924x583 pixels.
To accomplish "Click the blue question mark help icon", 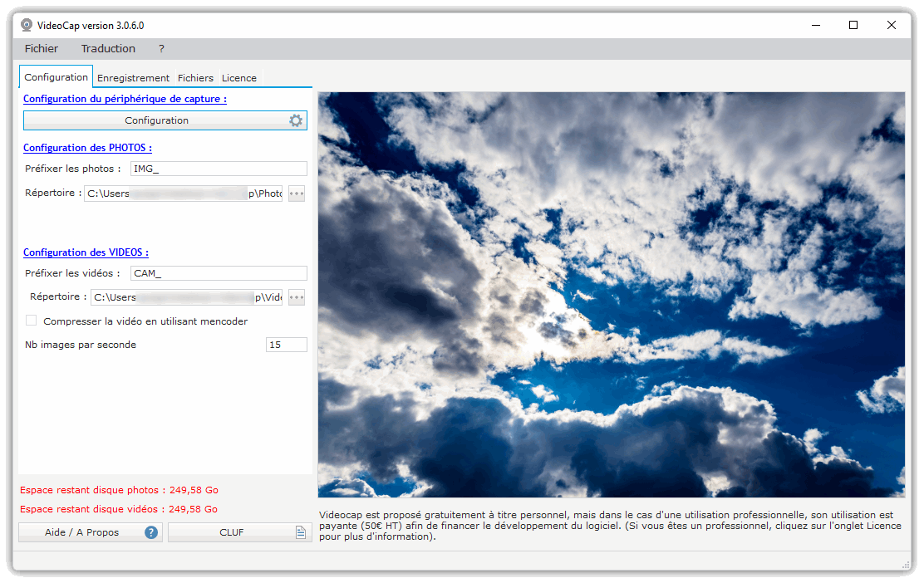I will [151, 532].
